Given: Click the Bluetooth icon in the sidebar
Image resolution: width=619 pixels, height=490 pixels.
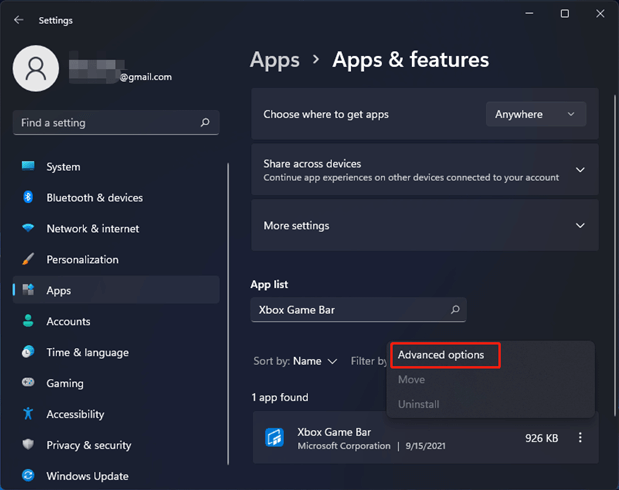Looking at the screenshot, I should click(x=28, y=197).
